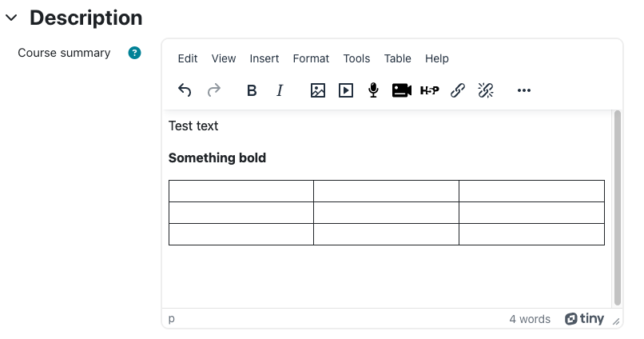The height and width of the screenshot is (339, 644).
Task: Click the first cell of table
Action: tap(241, 191)
